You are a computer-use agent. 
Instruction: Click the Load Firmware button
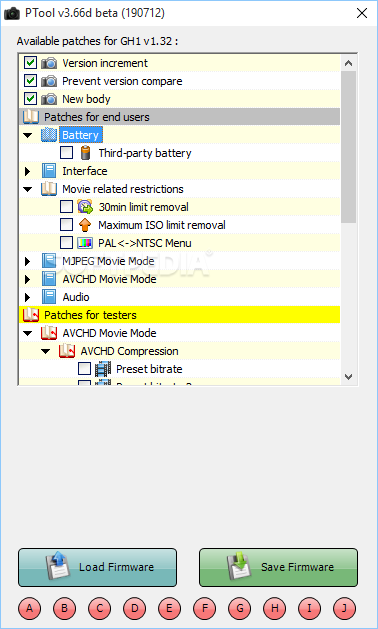coord(98,567)
